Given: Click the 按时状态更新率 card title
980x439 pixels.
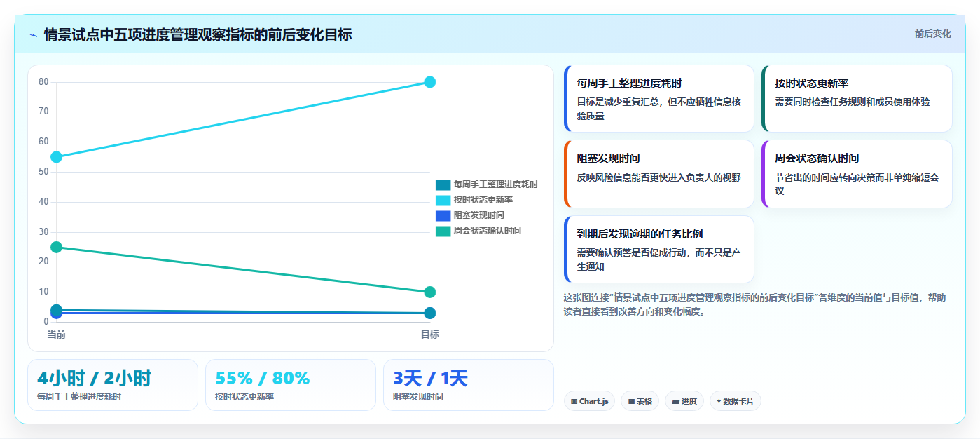Looking at the screenshot, I should [x=812, y=83].
